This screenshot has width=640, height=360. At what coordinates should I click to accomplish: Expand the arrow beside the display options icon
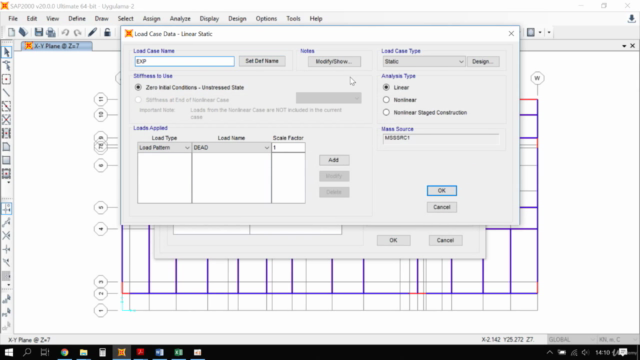[x=540, y=32]
